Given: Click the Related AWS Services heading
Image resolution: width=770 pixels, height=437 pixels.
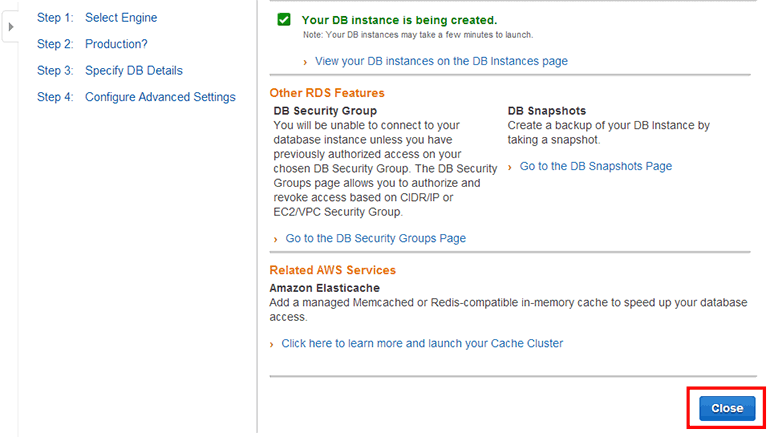Looking at the screenshot, I should tap(332, 270).
